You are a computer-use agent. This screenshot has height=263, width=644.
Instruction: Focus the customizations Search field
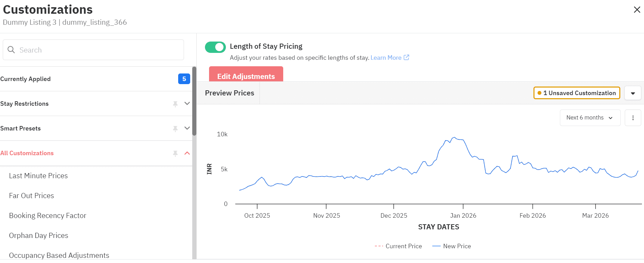point(100,50)
